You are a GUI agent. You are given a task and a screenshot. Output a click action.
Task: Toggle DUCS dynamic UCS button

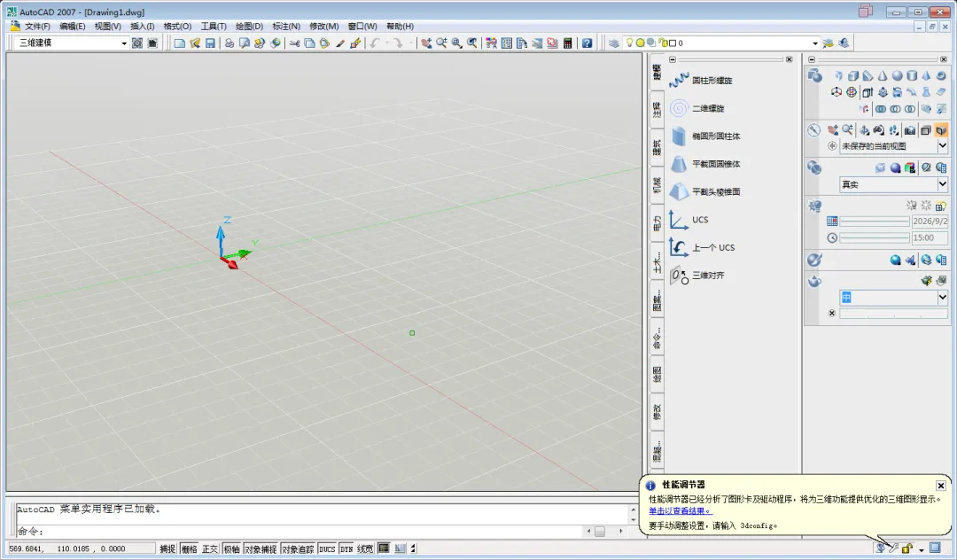pyautogui.click(x=327, y=549)
